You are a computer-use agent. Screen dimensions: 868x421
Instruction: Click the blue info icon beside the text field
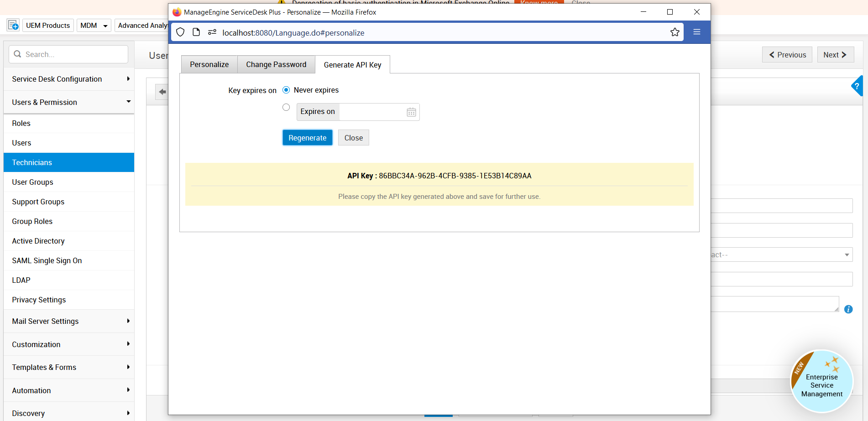click(x=849, y=309)
